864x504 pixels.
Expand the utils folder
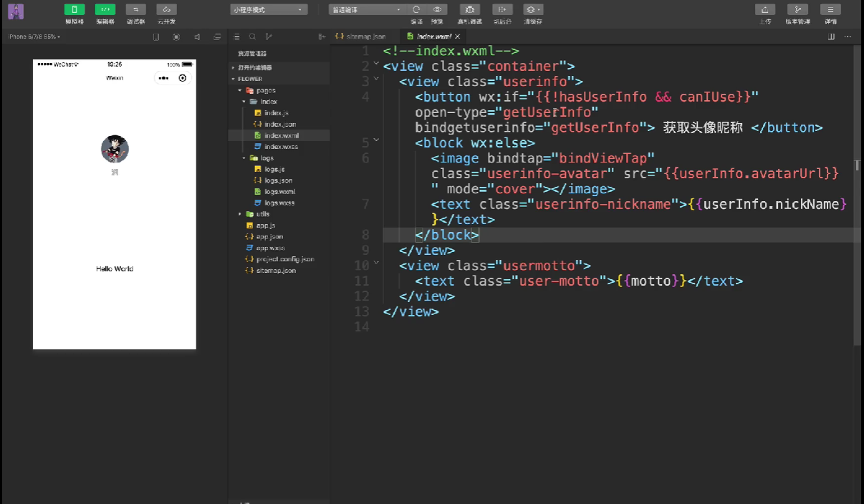pyautogui.click(x=279, y=214)
